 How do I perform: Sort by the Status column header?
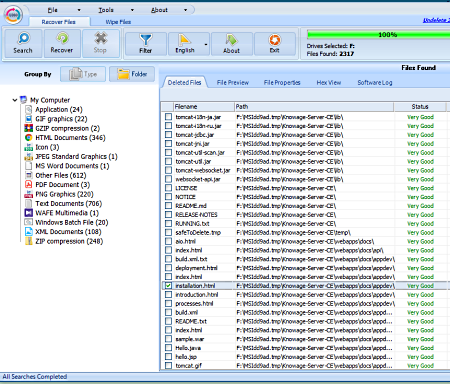(x=420, y=107)
